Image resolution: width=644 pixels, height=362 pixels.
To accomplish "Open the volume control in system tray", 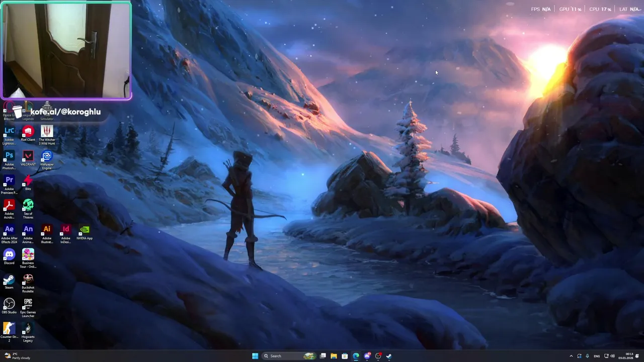I will click(x=612, y=356).
